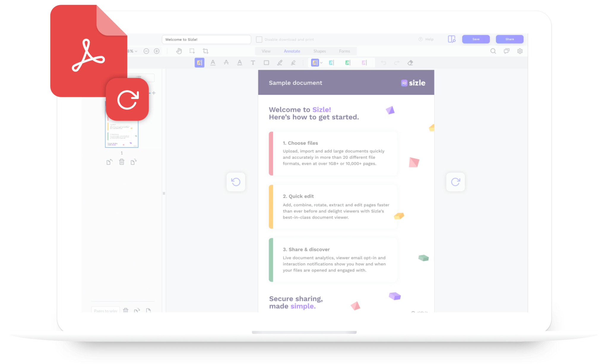
Task: Click the page thumbnail in sidebar
Action: (121, 134)
